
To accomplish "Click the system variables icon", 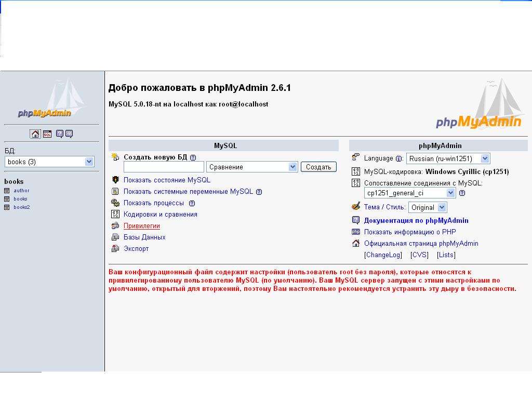I will [115, 191].
